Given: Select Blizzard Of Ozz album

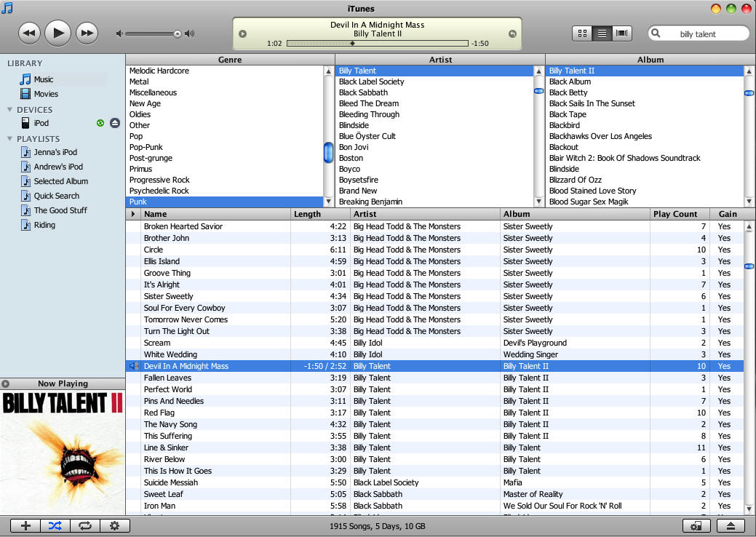Looking at the screenshot, I should 645,180.
